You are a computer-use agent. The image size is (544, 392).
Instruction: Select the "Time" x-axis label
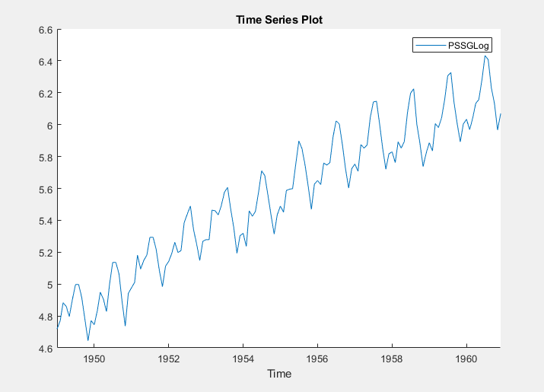click(278, 374)
